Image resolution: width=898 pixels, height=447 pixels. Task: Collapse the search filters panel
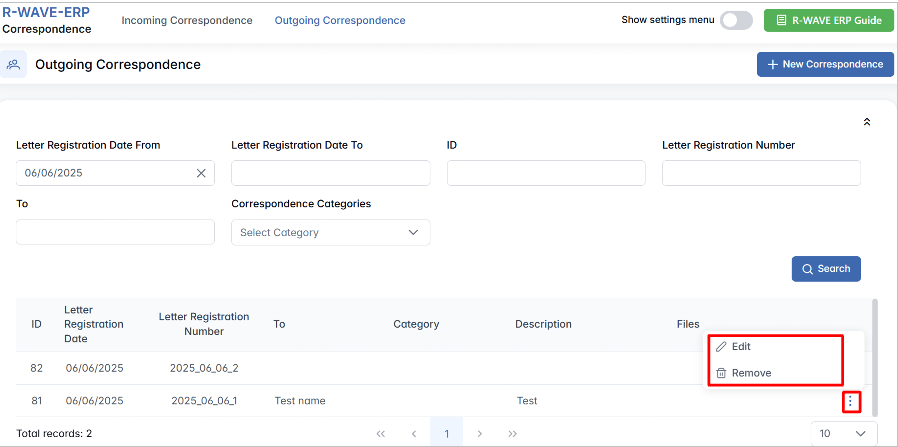coord(866,122)
